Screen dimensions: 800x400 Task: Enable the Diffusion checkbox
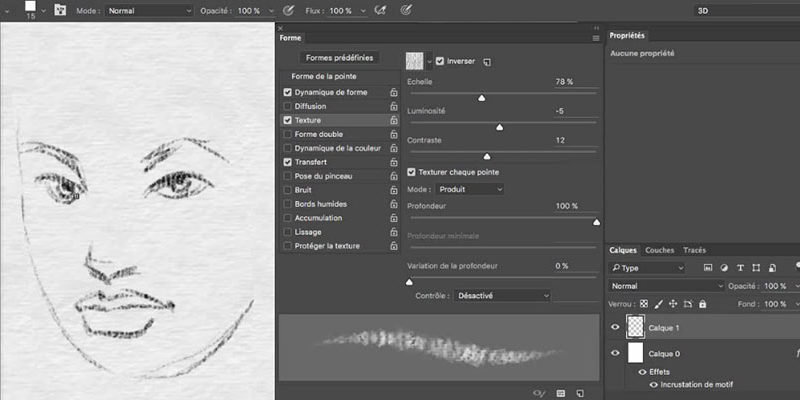[288, 106]
